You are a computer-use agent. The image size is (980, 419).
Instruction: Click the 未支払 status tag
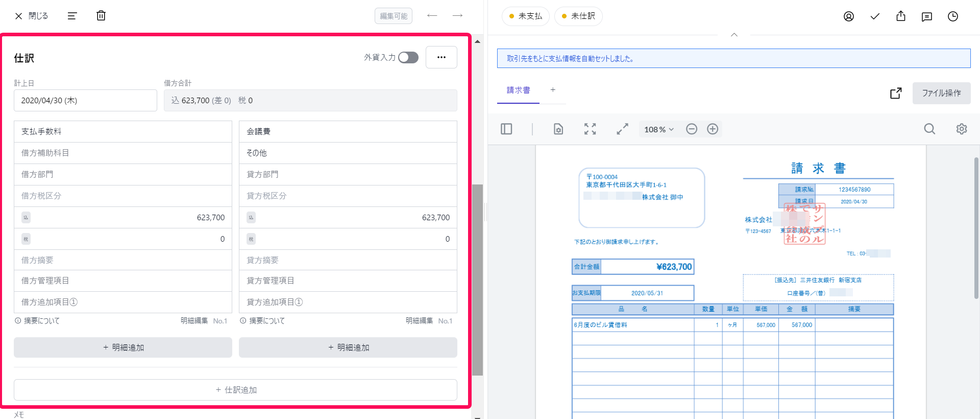[x=526, y=16]
